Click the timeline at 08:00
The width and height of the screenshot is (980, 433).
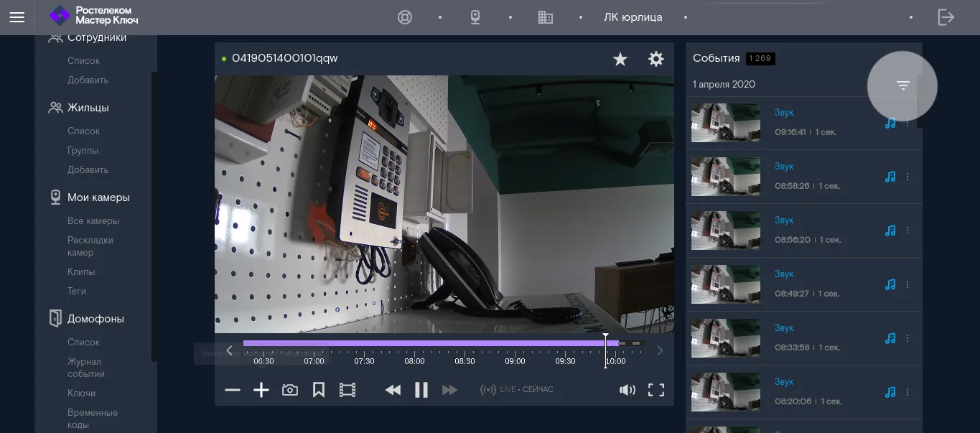[x=414, y=361]
